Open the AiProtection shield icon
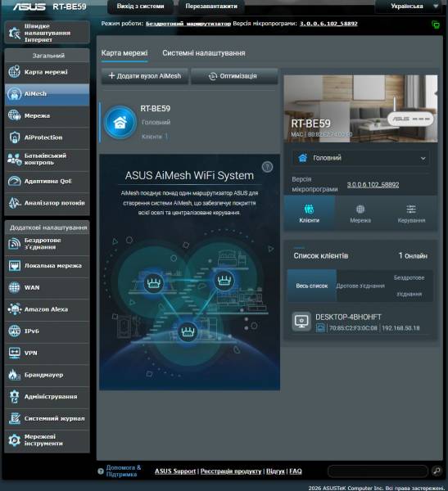448x491 pixels. click(x=15, y=137)
